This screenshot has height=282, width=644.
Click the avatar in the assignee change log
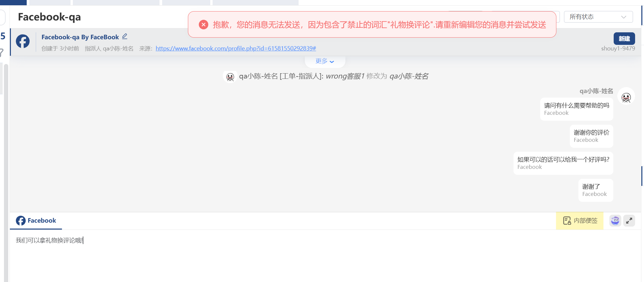coord(230,77)
